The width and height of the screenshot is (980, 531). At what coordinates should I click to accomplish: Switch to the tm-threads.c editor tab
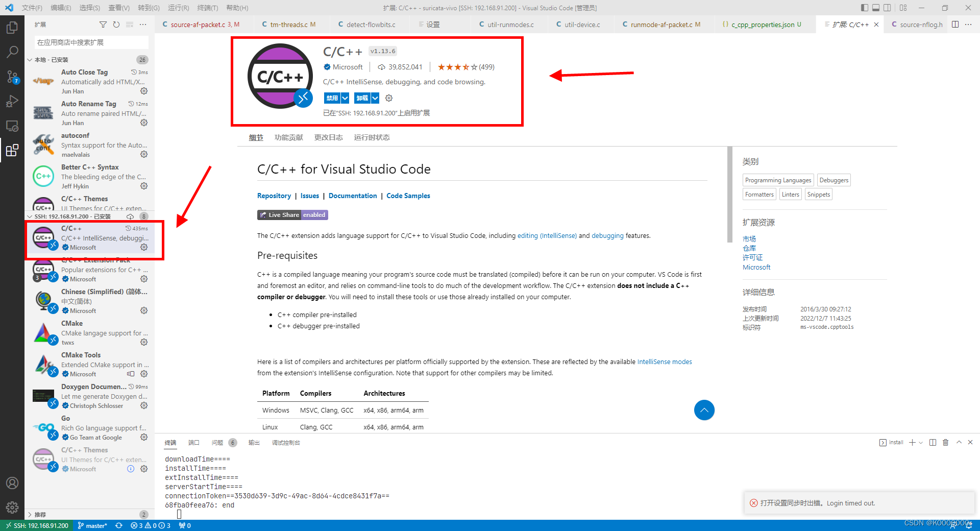pos(288,24)
